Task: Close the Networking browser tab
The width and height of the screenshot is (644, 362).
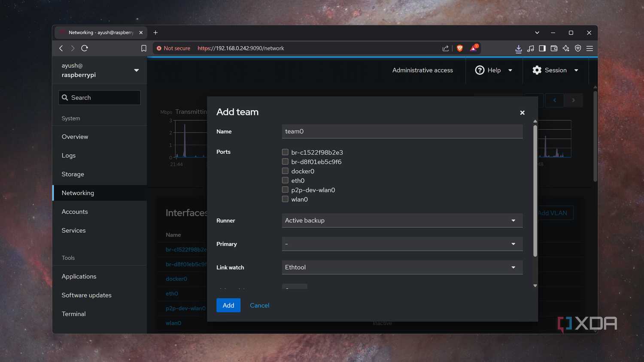Action: [141, 33]
